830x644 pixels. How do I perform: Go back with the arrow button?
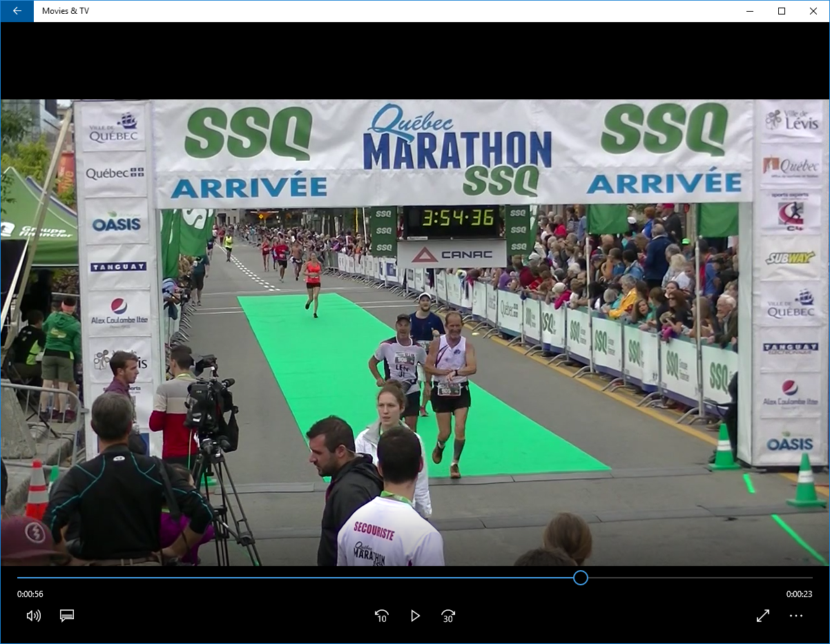coord(17,11)
